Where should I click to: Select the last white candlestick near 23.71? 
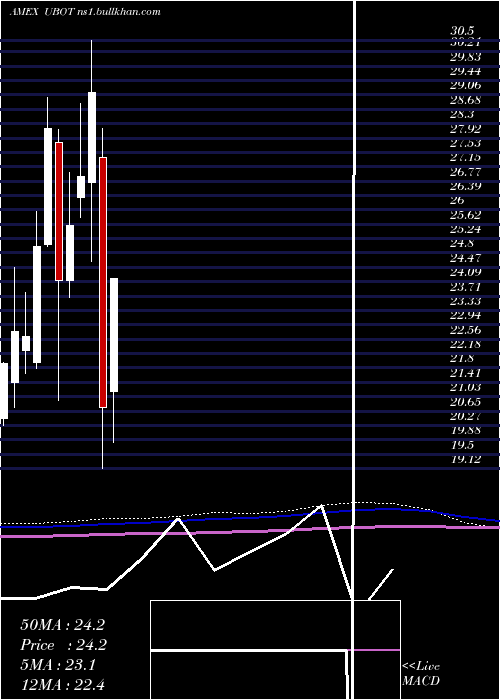click(114, 335)
